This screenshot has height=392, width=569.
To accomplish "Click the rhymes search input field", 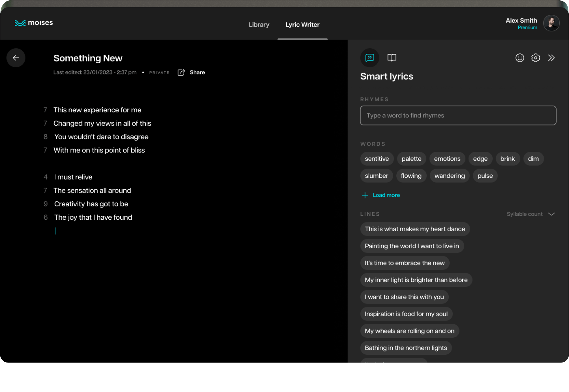I will (x=458, y=115).
